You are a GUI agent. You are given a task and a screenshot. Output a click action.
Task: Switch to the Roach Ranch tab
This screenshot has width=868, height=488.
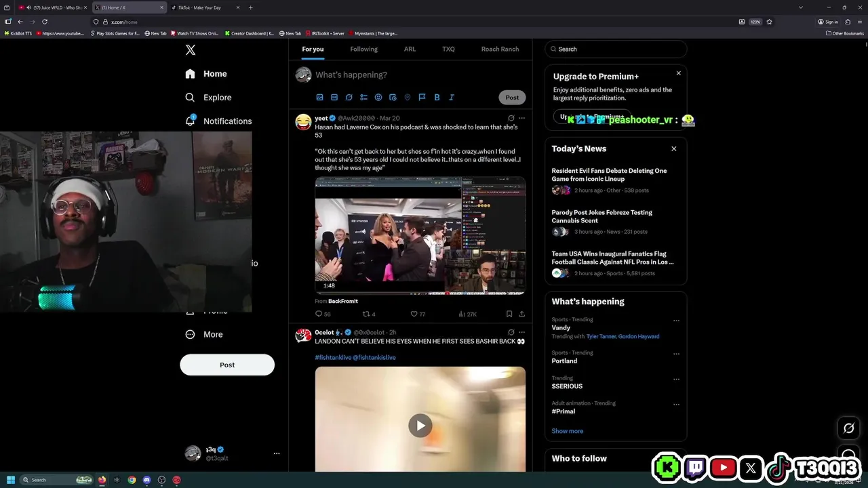point(500,49)
